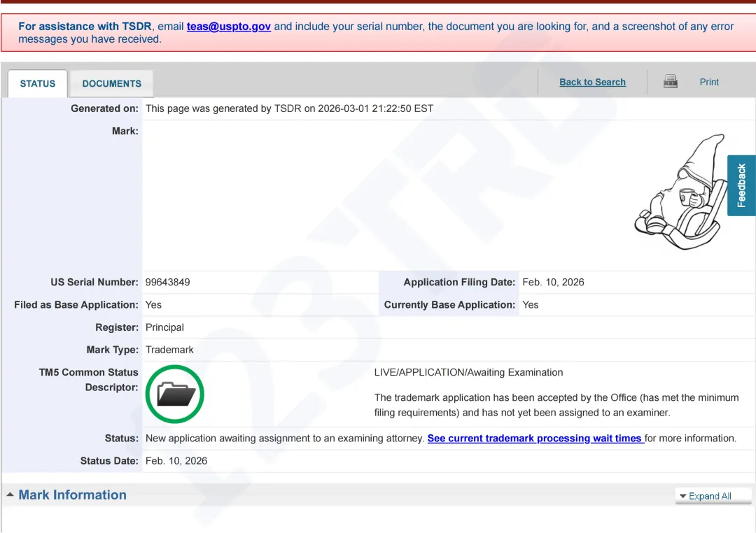The width and height of the screenshot is (756, 533).
Task: Click the gnome mark image
Action: click(680, 192)
